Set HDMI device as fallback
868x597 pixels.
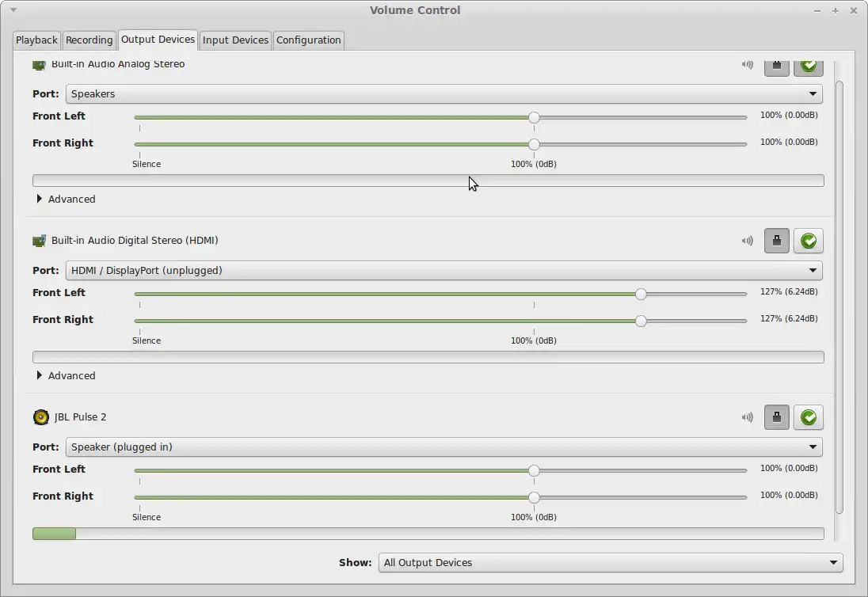click(809, 241)
